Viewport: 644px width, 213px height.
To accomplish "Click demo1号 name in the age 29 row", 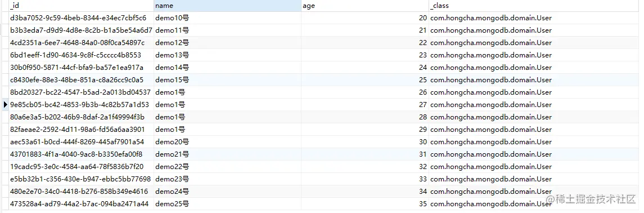I will tap(227, 130).
